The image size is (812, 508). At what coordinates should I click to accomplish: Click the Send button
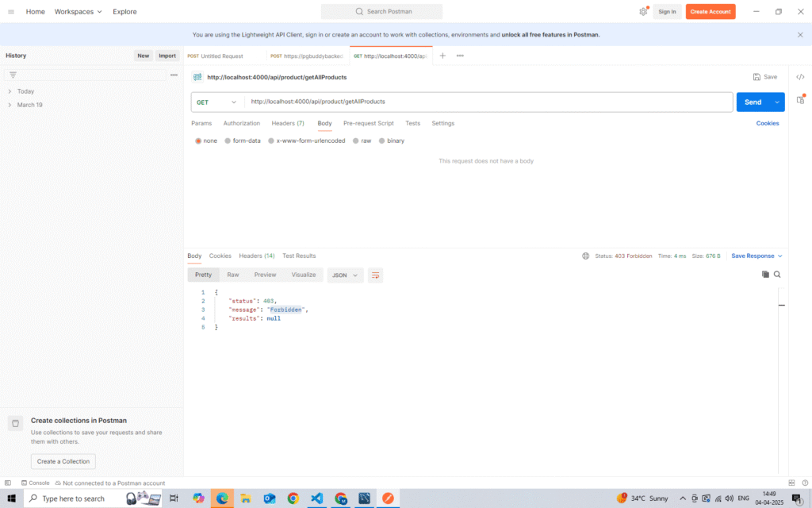pyautogui.click(x=753, y=102)
